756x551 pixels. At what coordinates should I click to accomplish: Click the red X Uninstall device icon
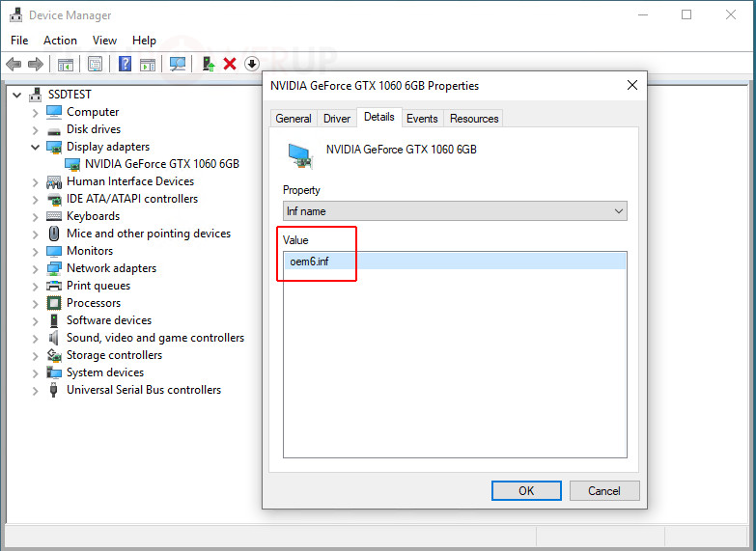point(230,65)
